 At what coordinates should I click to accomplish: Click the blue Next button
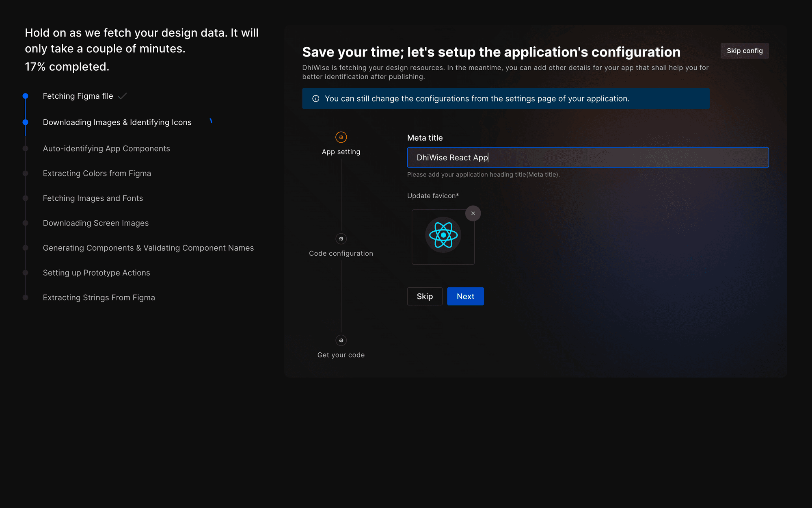(465, 296)
